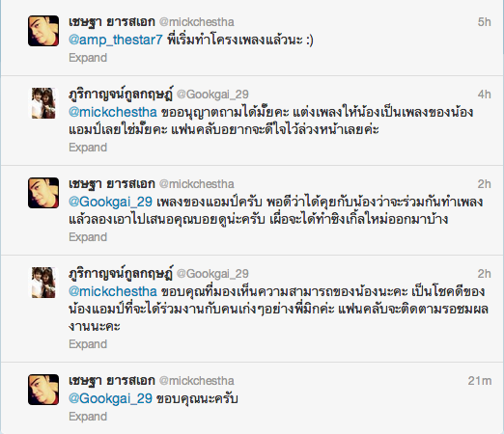Screen dimensions: 504x434
Task: Open Gookgai_29's avatar on the second 2h tweet
Action: (43, 283)
